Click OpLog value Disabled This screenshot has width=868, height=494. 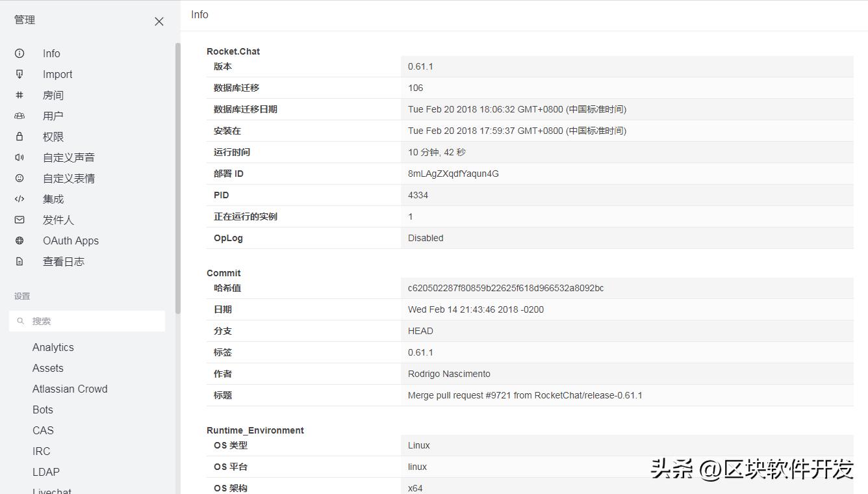click(426, 238)
